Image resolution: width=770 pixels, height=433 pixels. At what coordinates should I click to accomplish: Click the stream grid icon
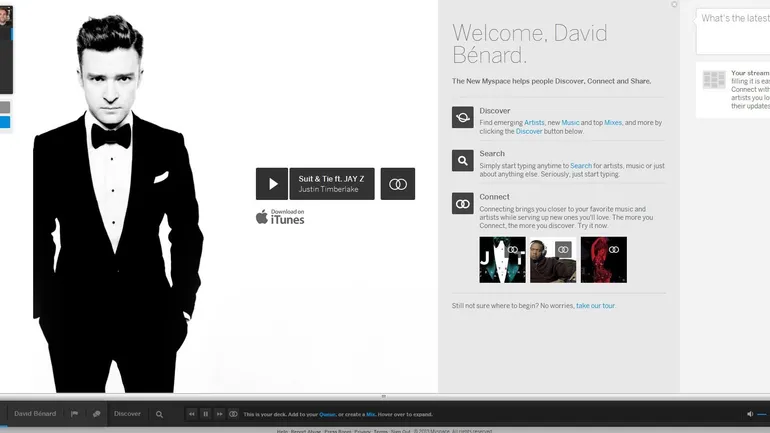click(714, 80)
